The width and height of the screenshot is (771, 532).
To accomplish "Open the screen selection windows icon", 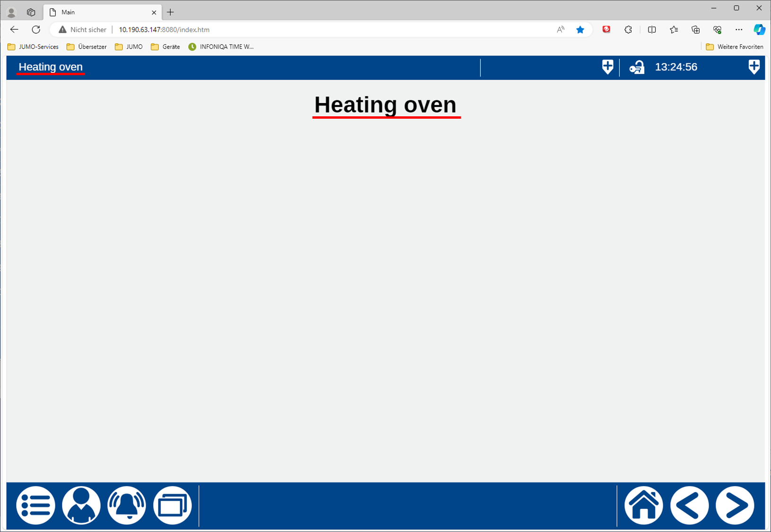I will [x=172, y=505].
